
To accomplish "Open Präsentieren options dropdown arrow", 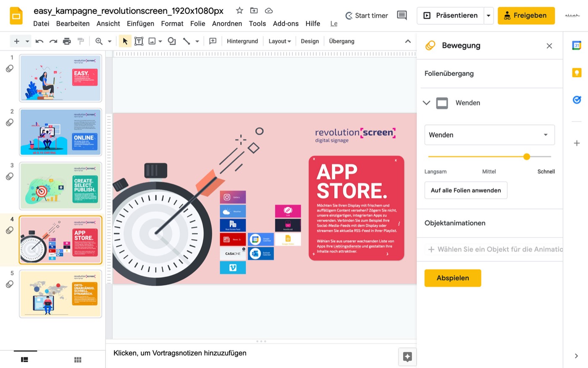I will (488, 16).
